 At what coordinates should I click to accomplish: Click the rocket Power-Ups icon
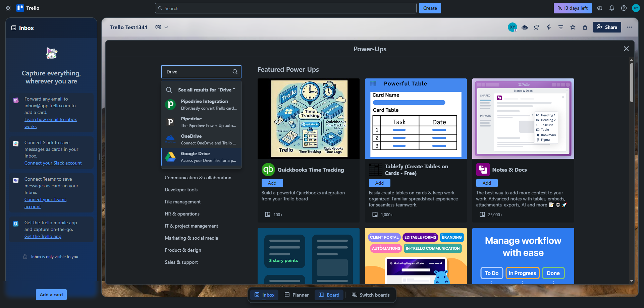point(537,27)
